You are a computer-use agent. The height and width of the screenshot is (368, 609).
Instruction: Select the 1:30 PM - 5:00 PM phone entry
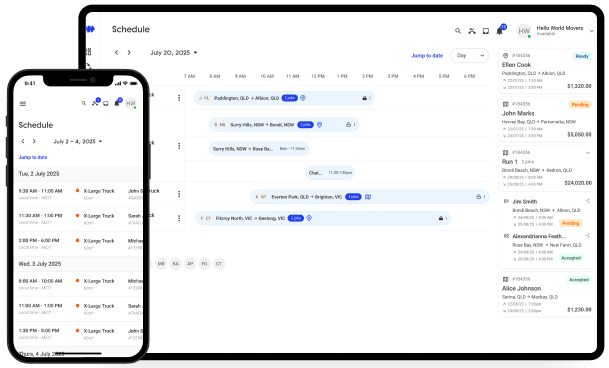78,334
